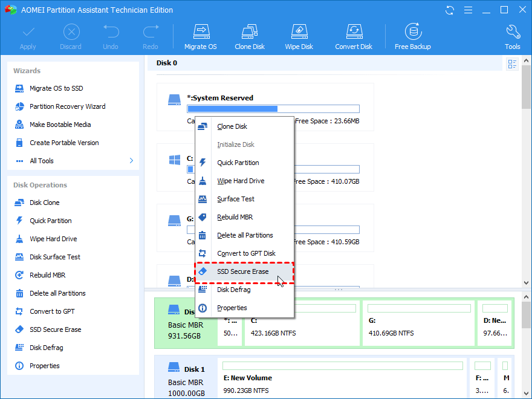Toggle the disk list view mode icon

[x=512, y=64]
